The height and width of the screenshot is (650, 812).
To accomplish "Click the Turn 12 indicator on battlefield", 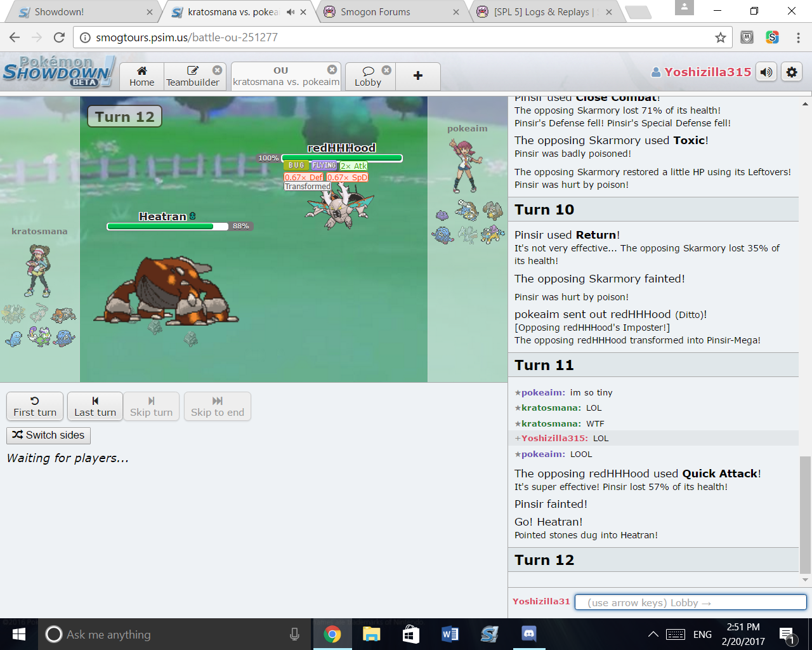I will [125, 117].
